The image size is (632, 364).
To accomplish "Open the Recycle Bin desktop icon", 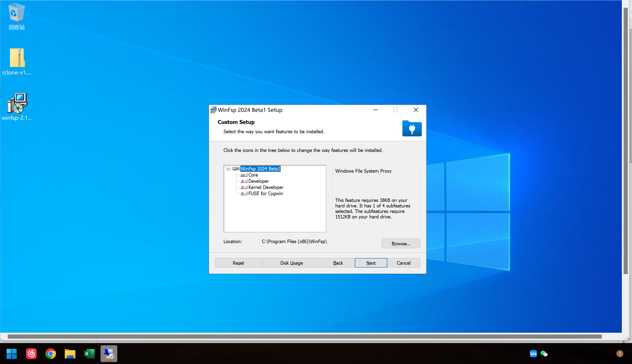I will point(17,17).
